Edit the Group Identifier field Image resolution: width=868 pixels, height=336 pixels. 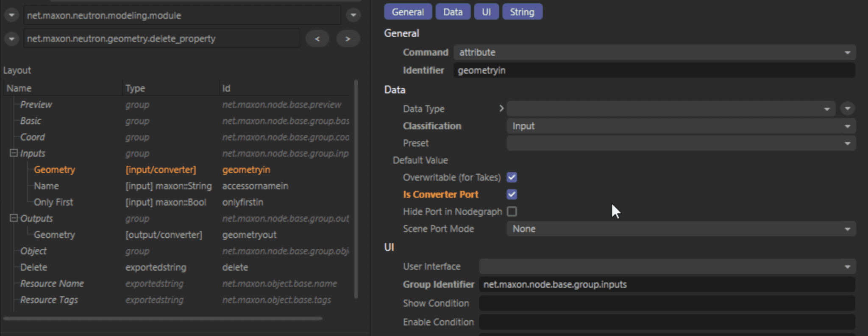click(x=668, y=284)
